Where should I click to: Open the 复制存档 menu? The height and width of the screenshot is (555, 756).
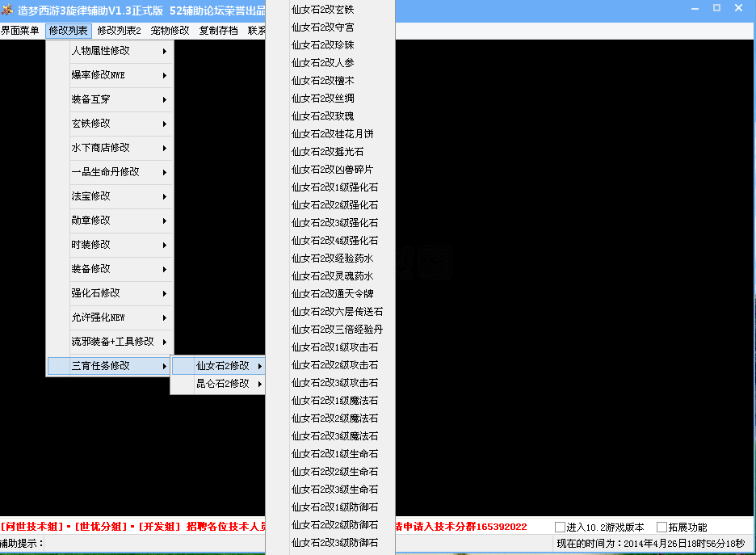click(218, 31)
